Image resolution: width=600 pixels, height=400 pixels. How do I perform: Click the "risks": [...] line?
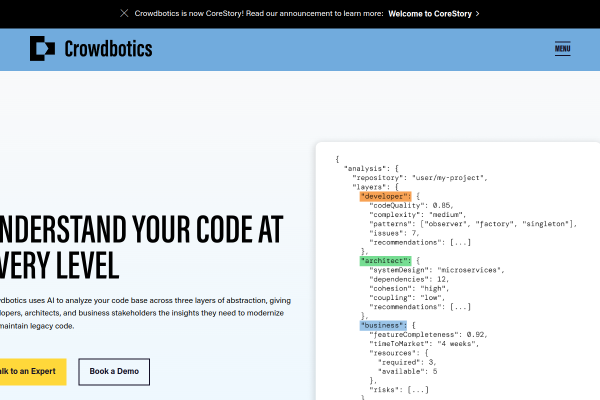399,390
